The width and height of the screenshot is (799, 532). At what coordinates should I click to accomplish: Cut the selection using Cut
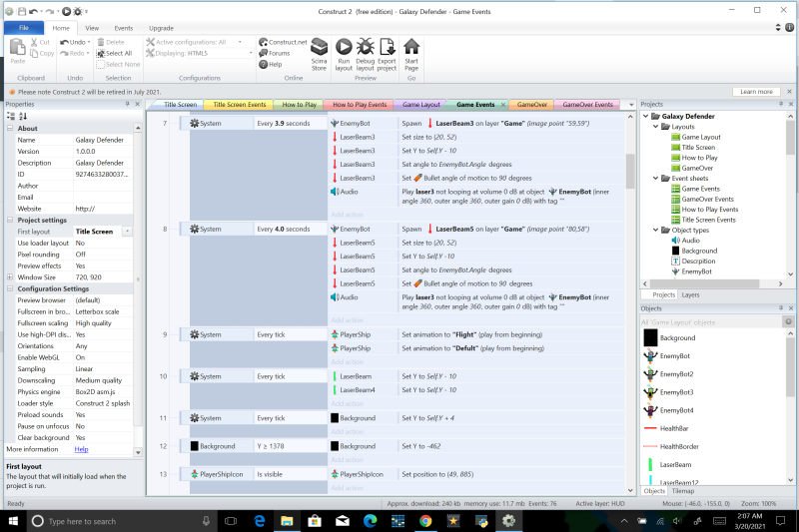click(x=40, y=42)
